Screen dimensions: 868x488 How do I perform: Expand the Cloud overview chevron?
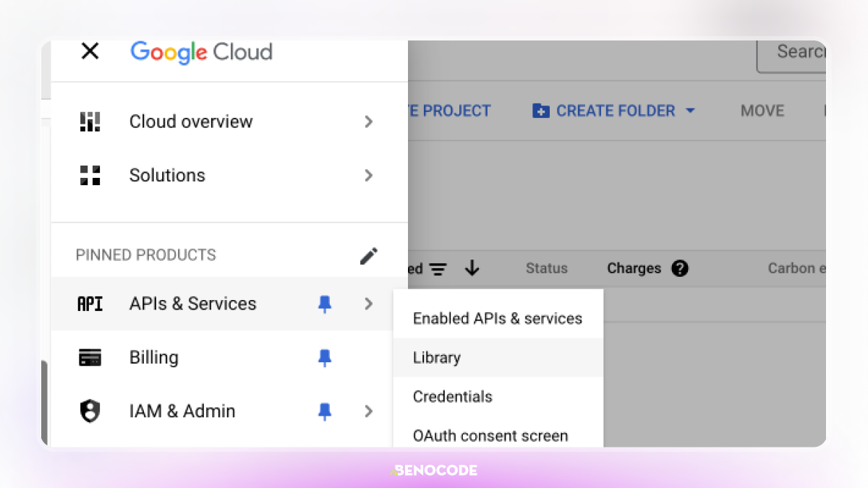click(369, 121)
